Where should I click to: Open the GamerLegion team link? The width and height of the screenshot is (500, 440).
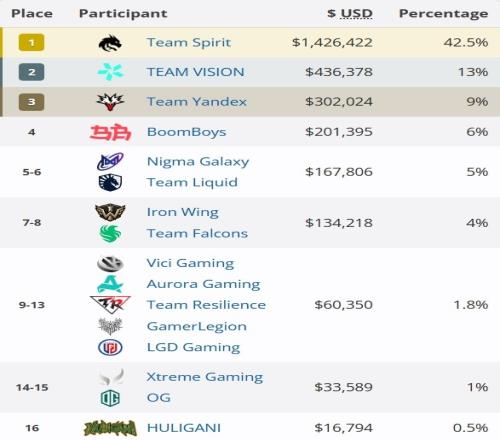tap(197, 326)
